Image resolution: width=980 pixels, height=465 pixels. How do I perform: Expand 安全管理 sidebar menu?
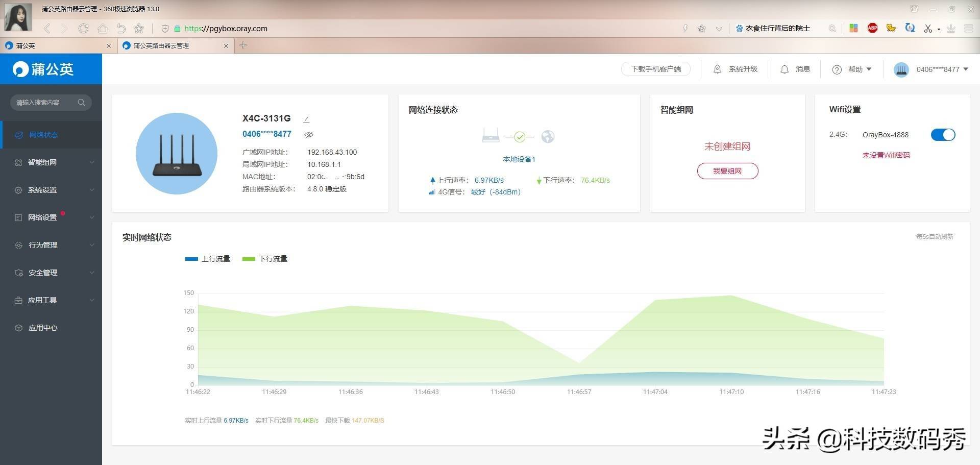(x=51, y=273)
